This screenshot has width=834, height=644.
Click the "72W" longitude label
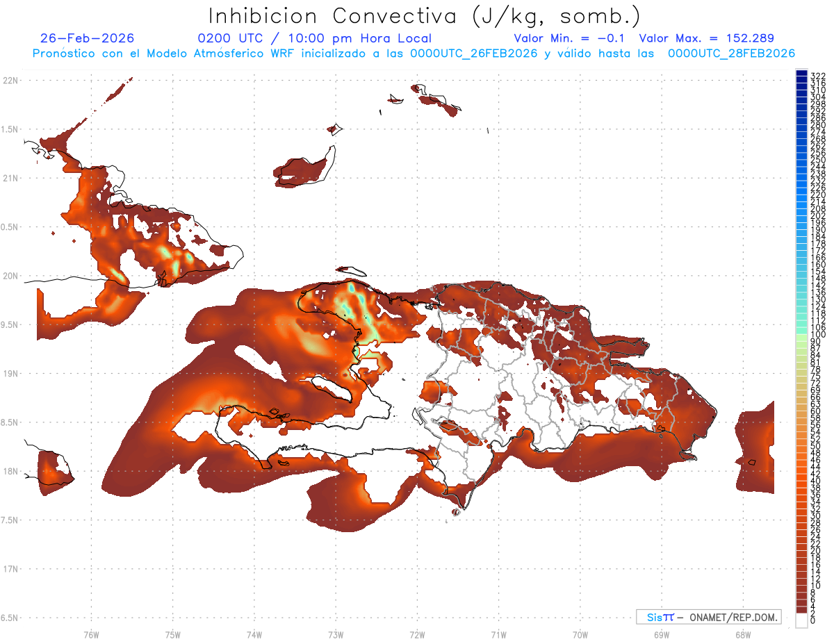pos(417,634)
